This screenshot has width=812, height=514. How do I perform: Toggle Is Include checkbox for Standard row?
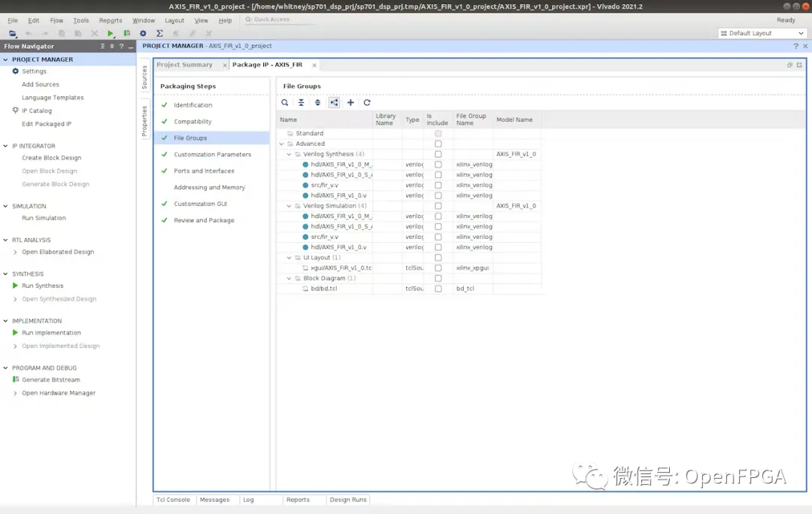point(438,134)
